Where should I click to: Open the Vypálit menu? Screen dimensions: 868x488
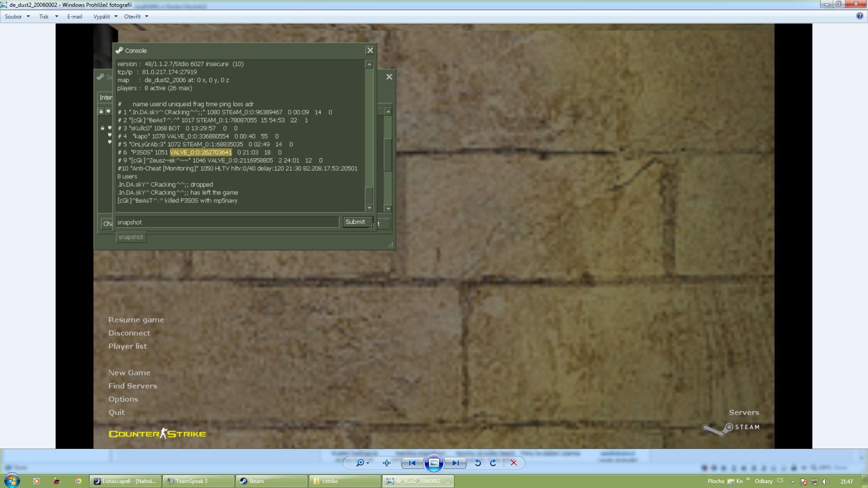point(102,17)
